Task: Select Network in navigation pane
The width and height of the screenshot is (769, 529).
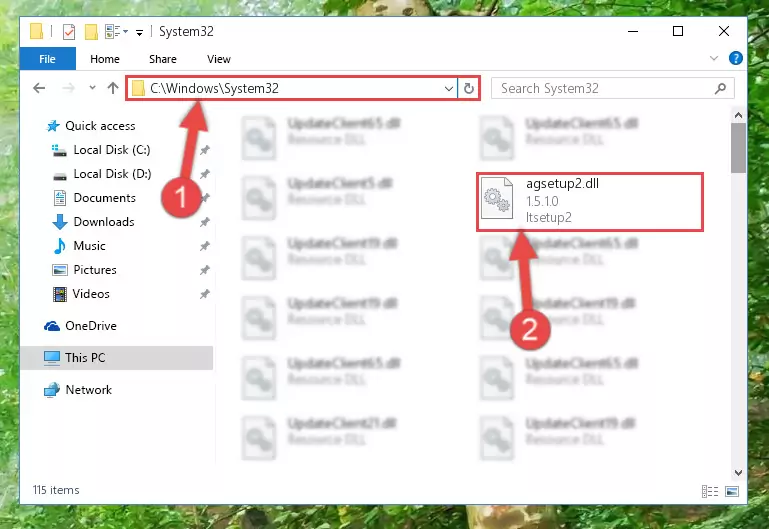Action: click(x=89, y=390)
